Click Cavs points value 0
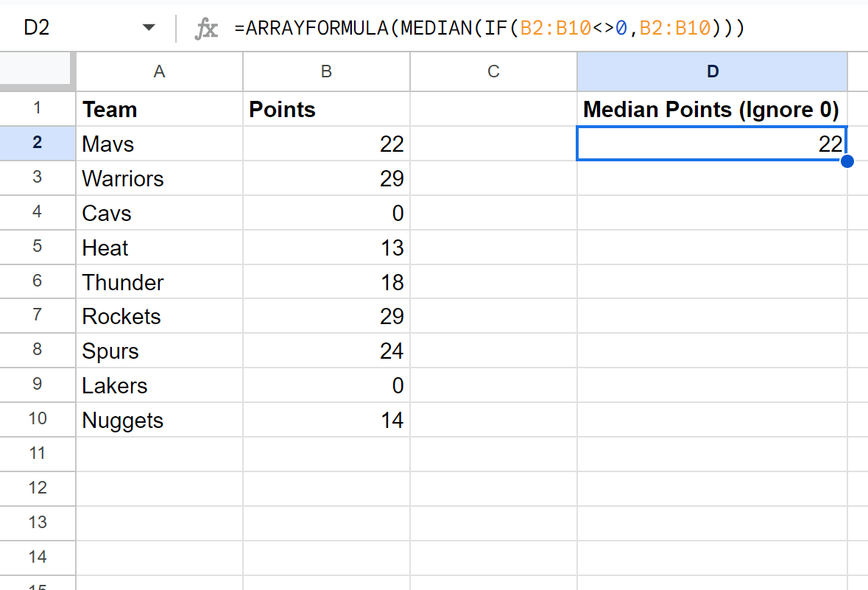Image resolution: width=868 pixels, height=590 pixels. [326, 212]
